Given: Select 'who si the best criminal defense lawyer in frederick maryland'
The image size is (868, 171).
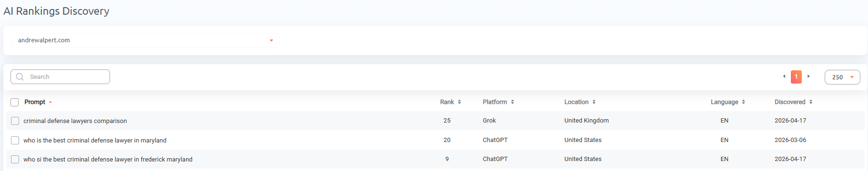Looking at the screenshot, I should (108, 159).
